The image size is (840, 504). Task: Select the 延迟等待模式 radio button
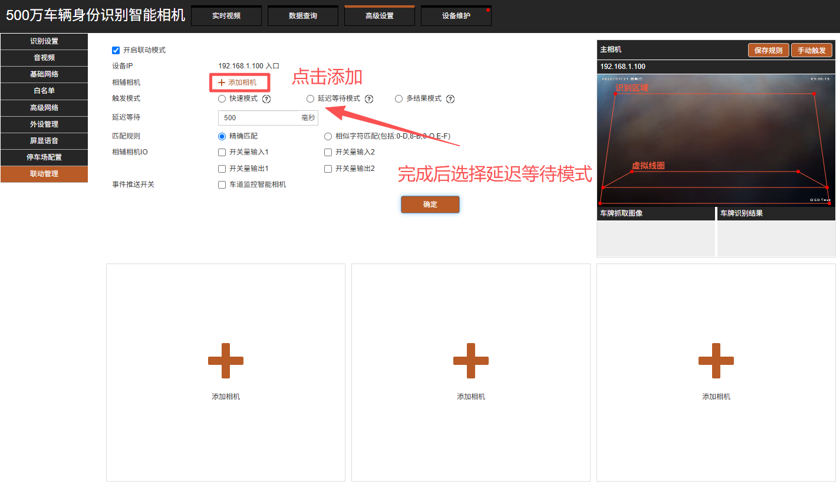[x=310, y=98]
